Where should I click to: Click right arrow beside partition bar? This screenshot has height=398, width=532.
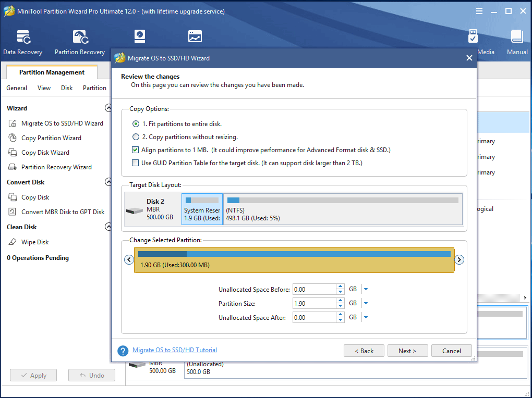tap(459, 260)
